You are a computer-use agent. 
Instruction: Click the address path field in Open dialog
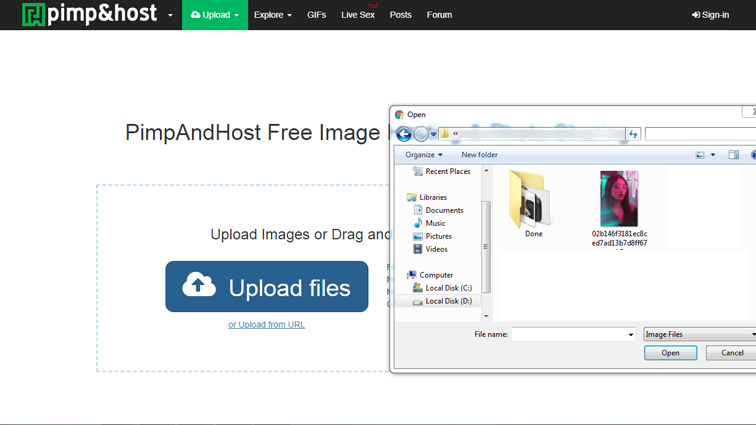(531, 134)
